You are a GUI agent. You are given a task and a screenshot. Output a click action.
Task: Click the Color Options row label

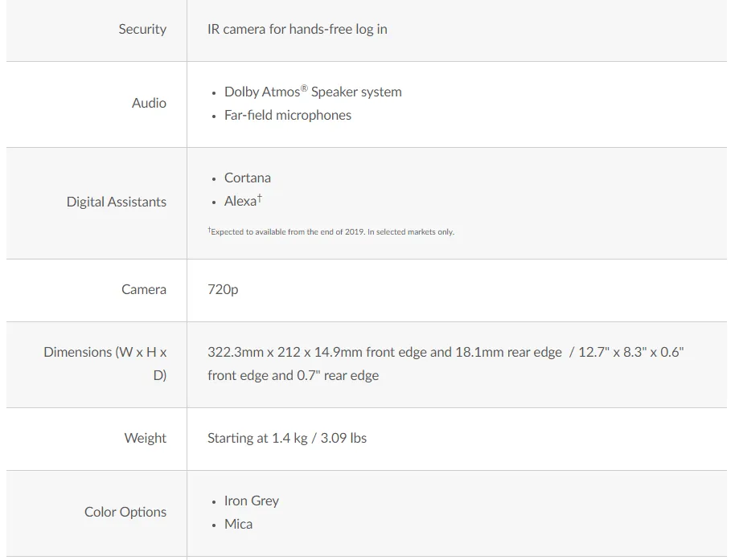click(125, 512)
